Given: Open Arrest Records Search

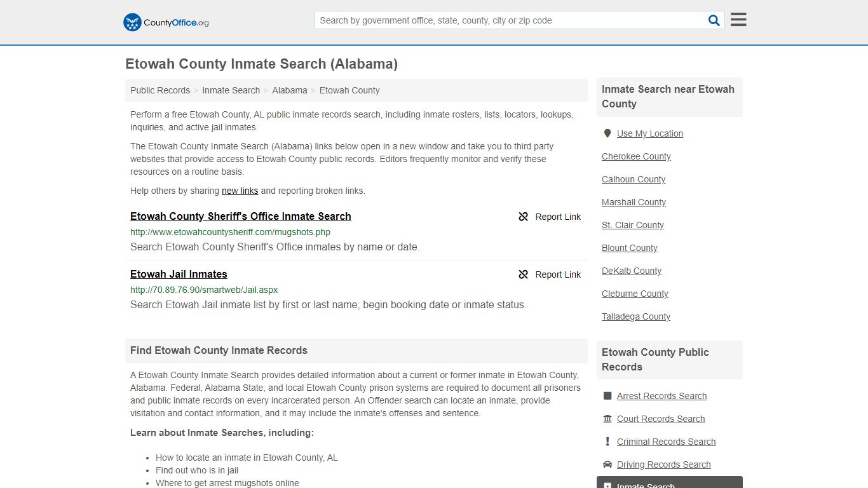Looking at the screenshot, I should (x=661, y=396).
